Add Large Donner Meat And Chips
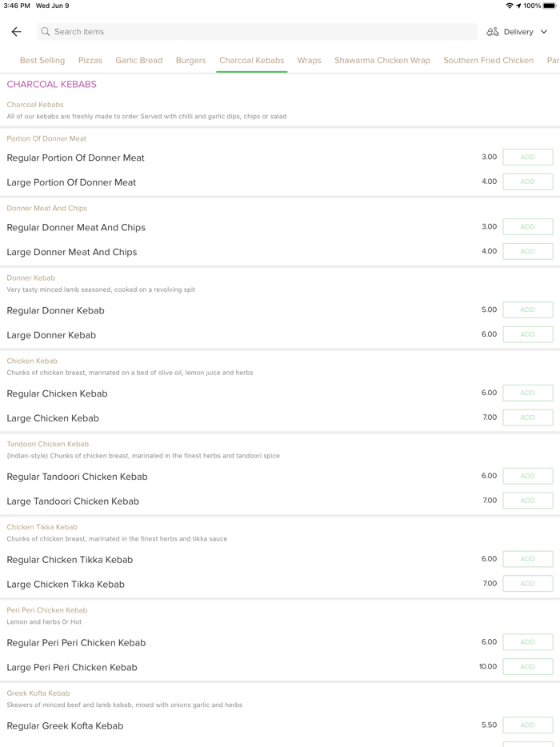560x747 pixels. pyautogui.click(x=527, y=251)
